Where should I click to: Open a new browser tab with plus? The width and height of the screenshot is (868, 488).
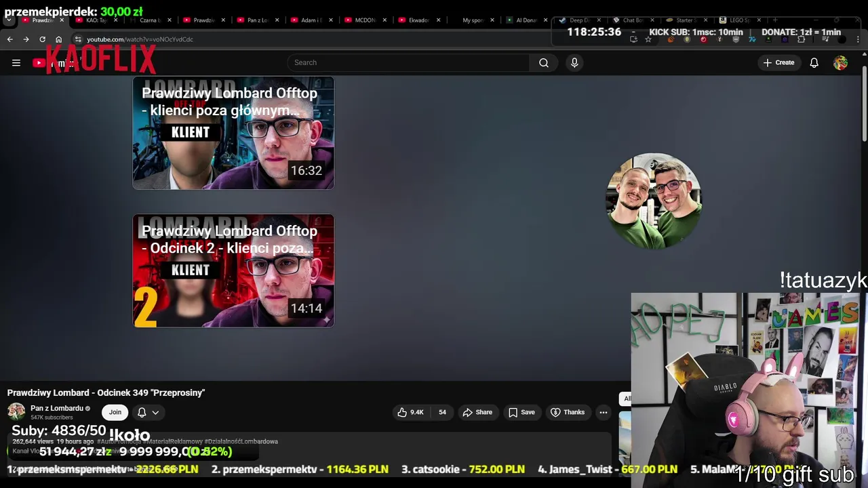click(775, 20)
